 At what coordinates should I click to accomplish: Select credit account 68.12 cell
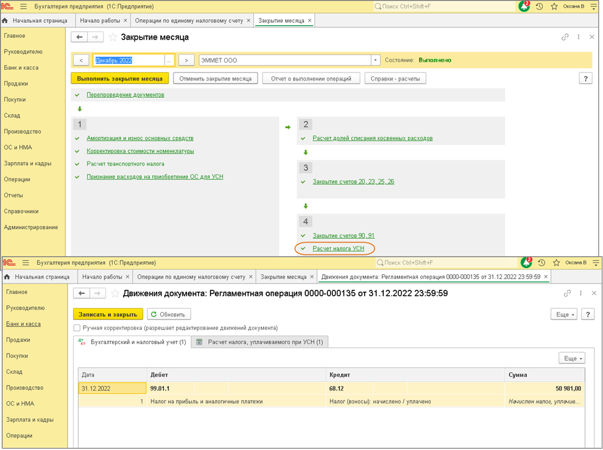click(350, 388)
